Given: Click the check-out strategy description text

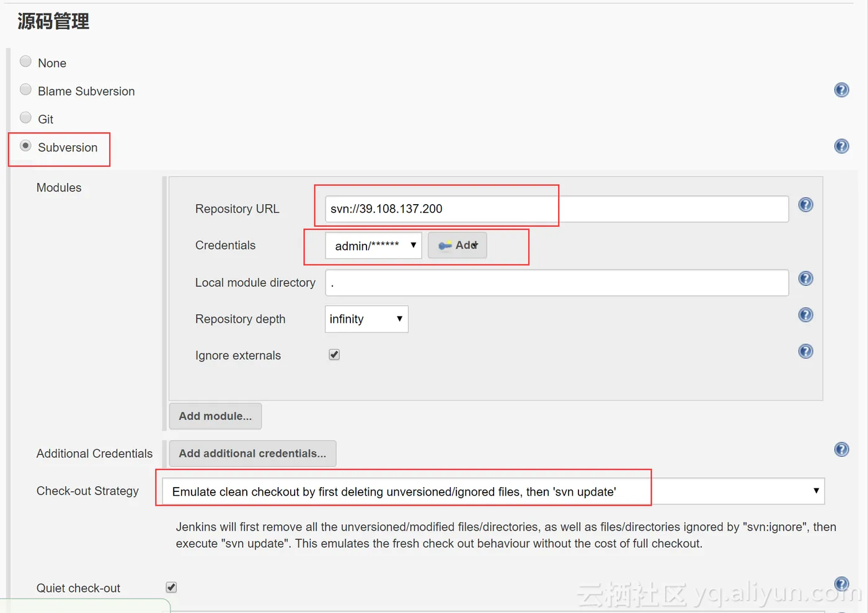Looking at the screenshot, I should (x=506, y=535).
